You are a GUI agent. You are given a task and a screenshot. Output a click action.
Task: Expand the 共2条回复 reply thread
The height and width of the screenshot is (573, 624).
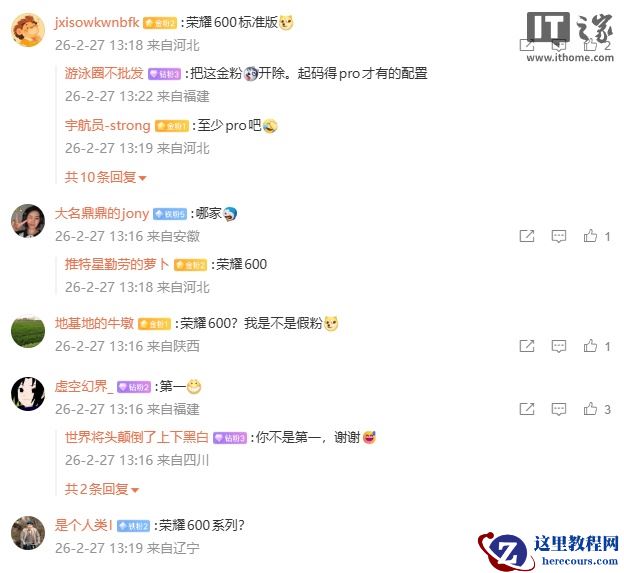[x=101, y=489]
